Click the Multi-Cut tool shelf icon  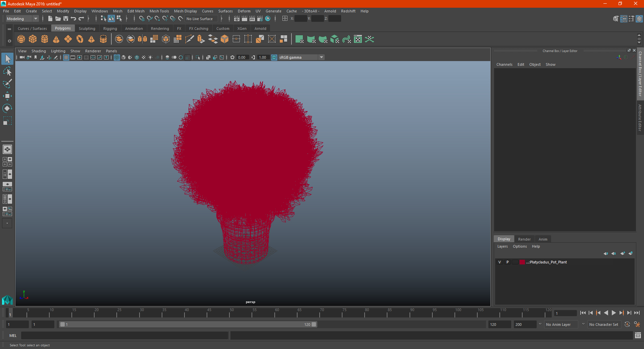tap(190, 39)
